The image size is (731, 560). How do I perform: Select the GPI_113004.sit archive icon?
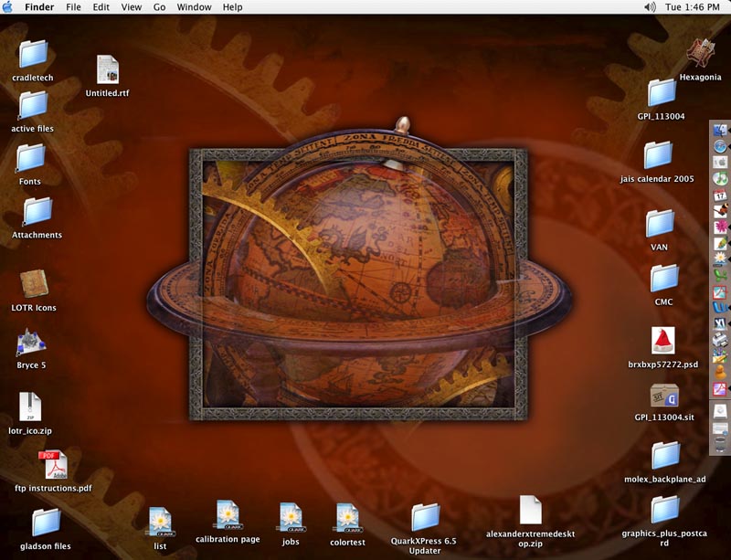click(x=664, y=396)
